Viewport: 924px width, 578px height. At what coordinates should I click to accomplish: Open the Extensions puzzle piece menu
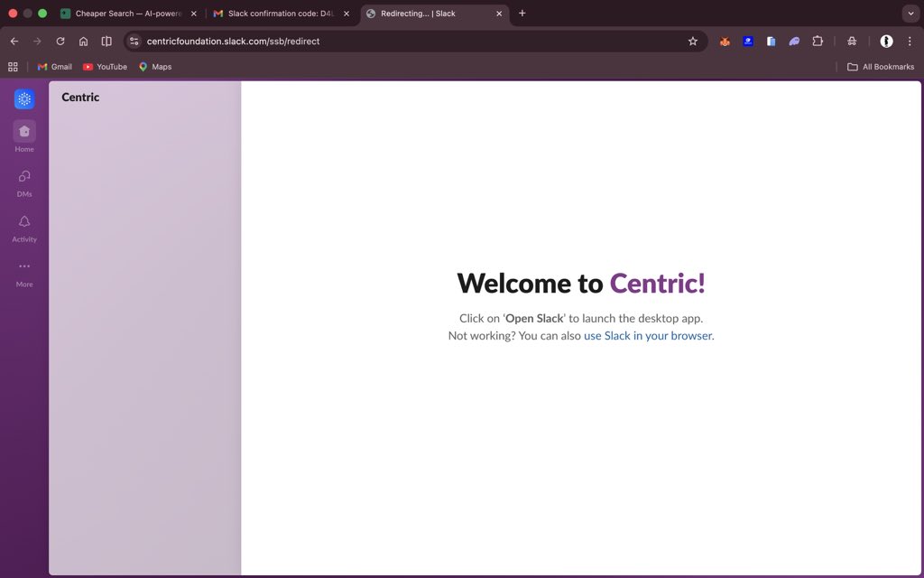[x=818, y=42]
